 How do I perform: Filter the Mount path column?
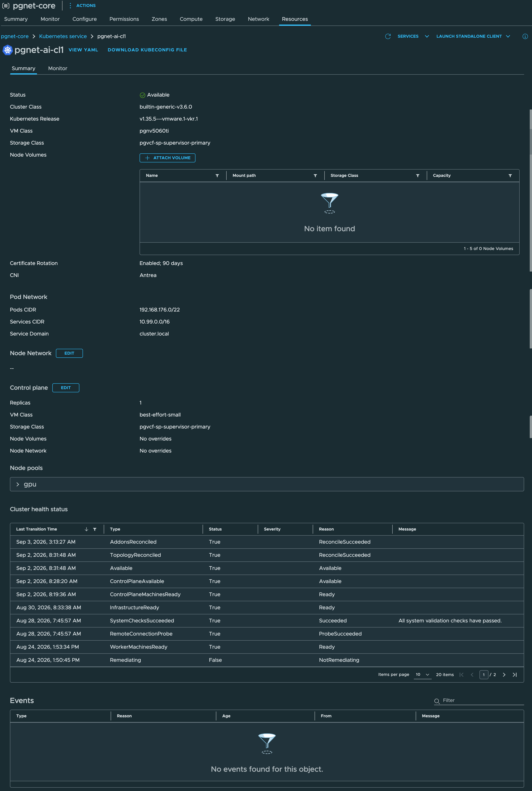315,176
